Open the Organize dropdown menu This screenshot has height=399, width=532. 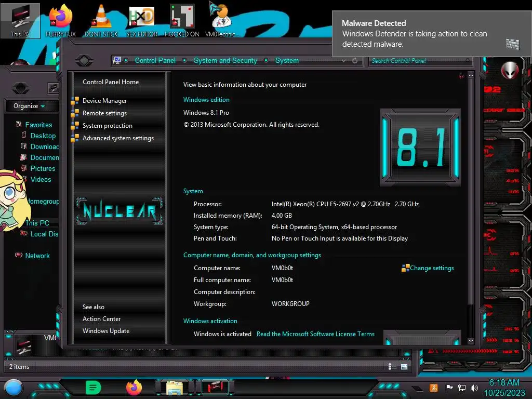[x=29, y=106]
